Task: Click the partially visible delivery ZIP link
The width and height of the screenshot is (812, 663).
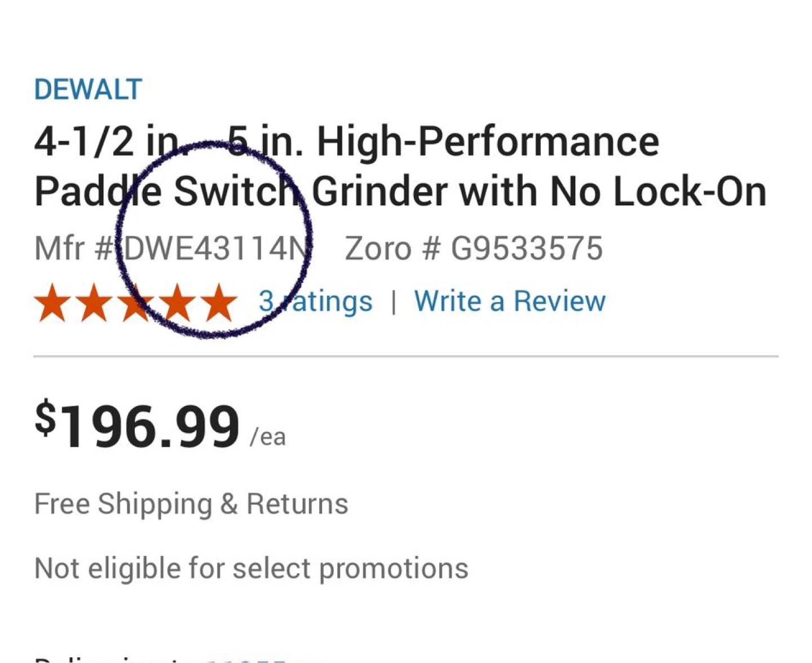Action: coord(265,658)
